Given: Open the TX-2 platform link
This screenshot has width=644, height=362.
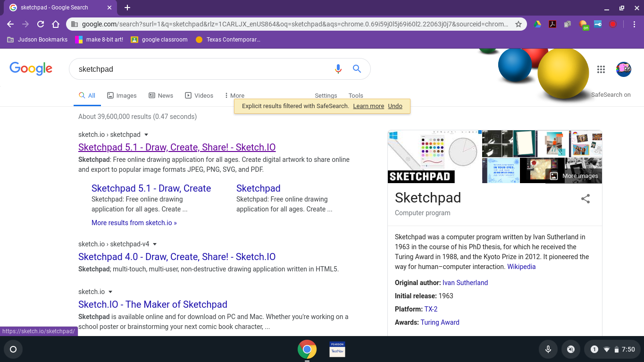Looking at the screenshot, I should click(431, 309).
